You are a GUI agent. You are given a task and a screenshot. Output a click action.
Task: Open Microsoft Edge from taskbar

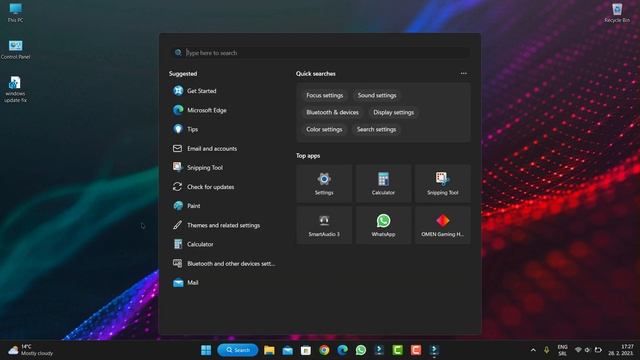pos(342,350)
